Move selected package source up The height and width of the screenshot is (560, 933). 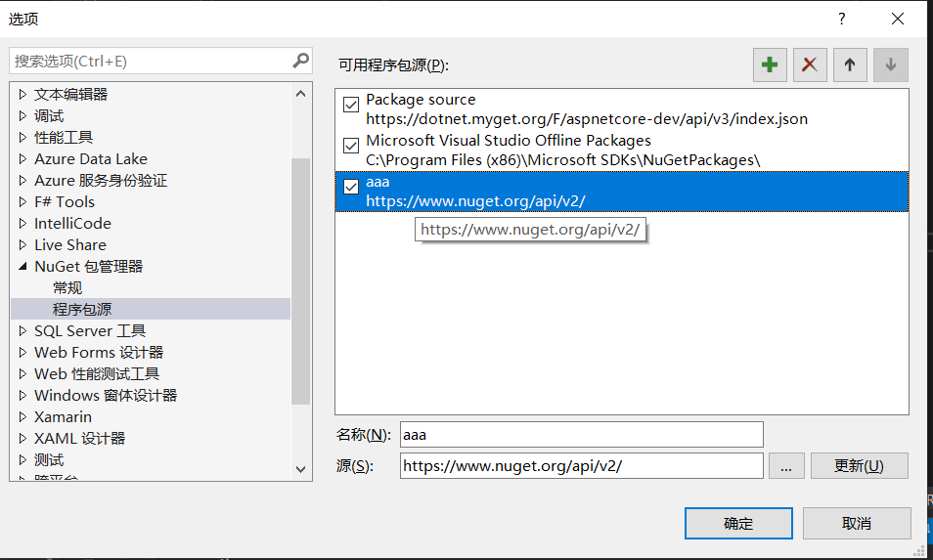click(850, 65)
